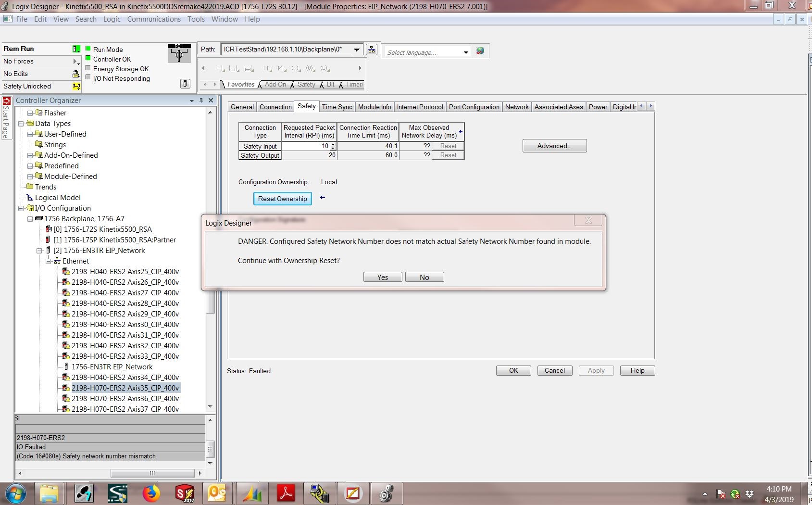Expand the User-Defined data types
The image size is (812, 505).
(30, 134)
